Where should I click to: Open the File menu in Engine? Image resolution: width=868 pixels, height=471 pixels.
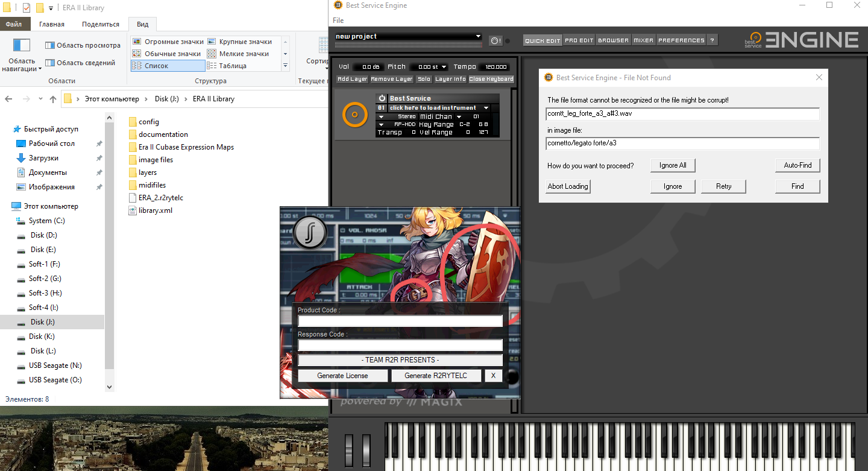[338, 21]
